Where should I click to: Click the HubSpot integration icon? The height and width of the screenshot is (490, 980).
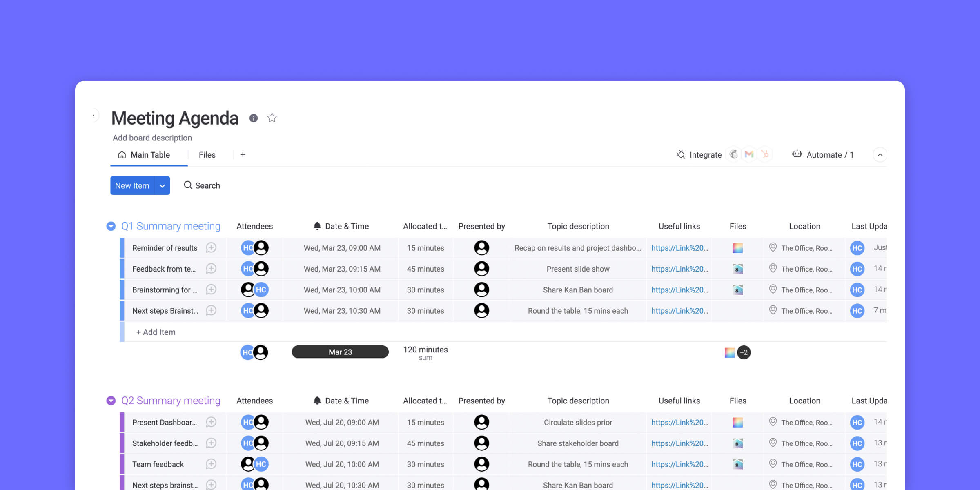764,154
